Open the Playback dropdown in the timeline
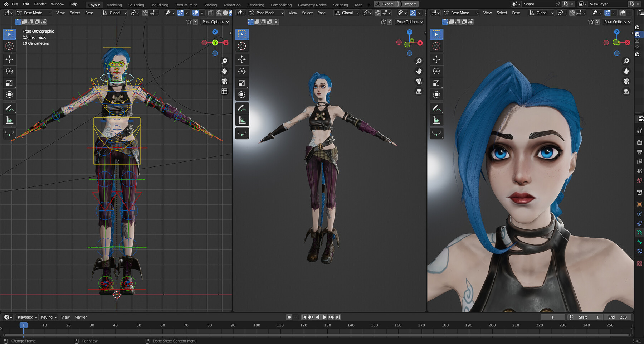Screen dimensions: 644x344 click(28, 317)
